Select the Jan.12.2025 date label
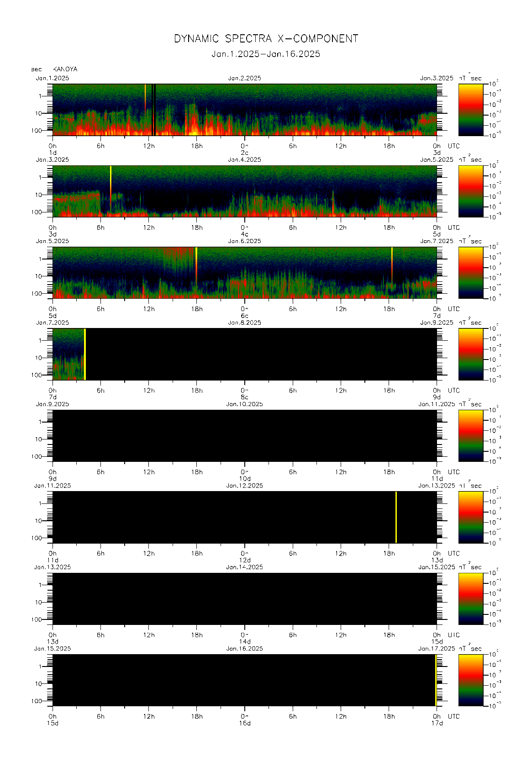Image resolution: width=532 pixels, height=767 pixels. pos(245,486)
